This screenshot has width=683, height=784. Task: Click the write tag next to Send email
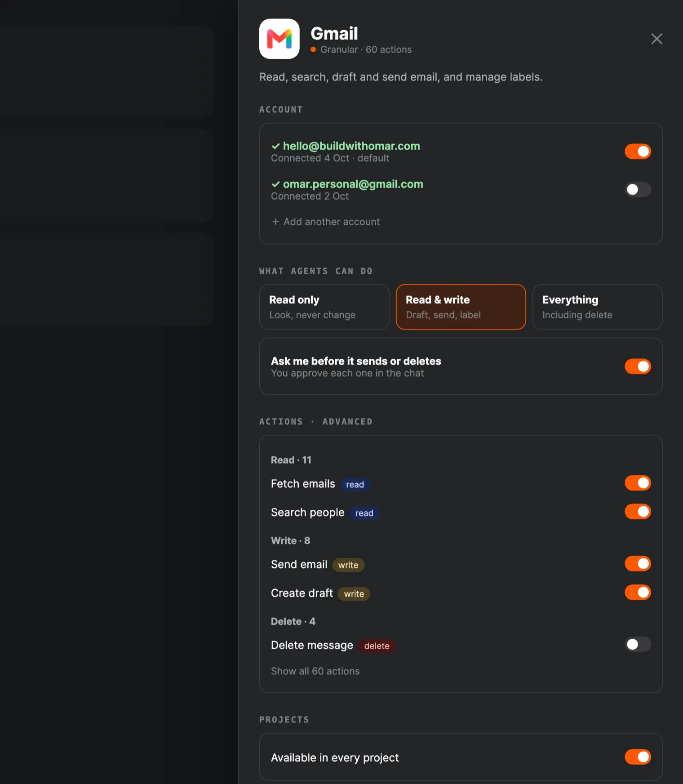click(348, 565)
